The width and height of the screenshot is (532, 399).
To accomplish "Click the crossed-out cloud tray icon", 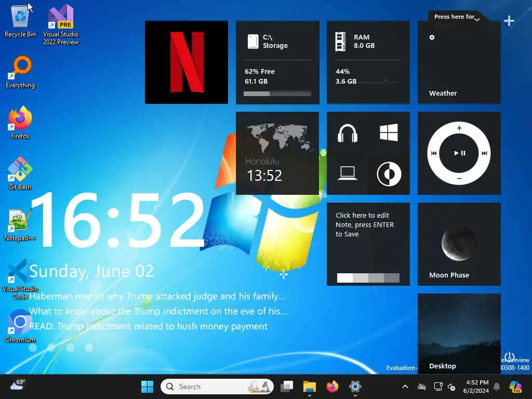I will coord(422,387).
